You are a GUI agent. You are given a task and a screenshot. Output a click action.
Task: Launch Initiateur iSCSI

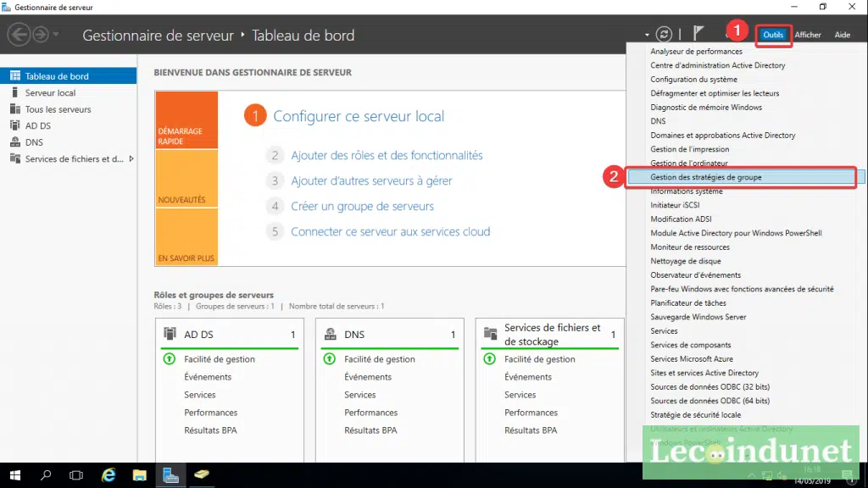675,205
